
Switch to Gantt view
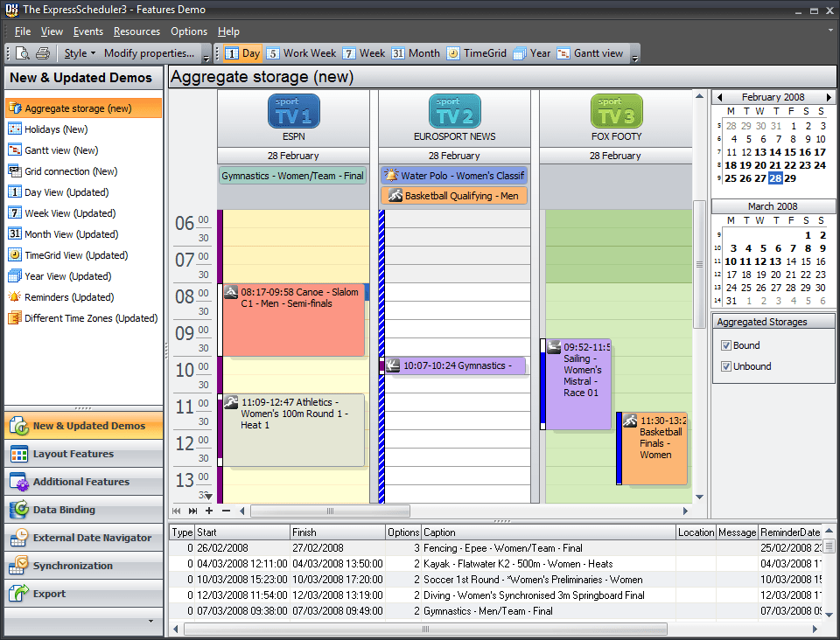(x=590, y=53)
